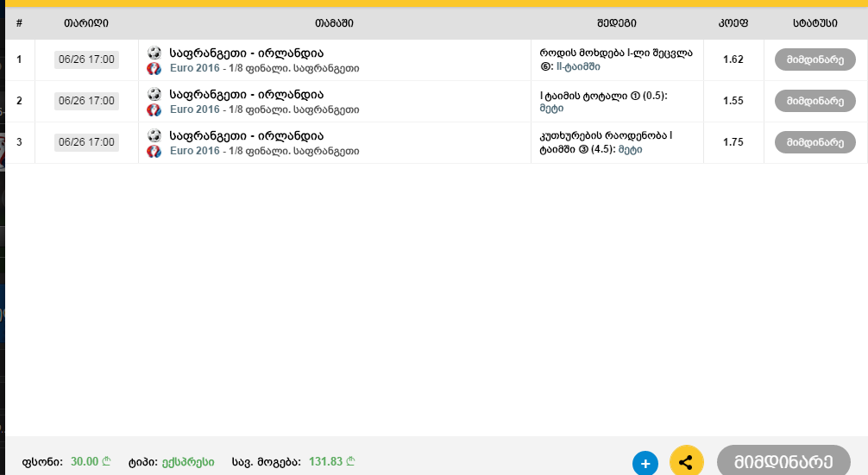Click the 06/26 17:00 date in row 2

coord(86,101)
